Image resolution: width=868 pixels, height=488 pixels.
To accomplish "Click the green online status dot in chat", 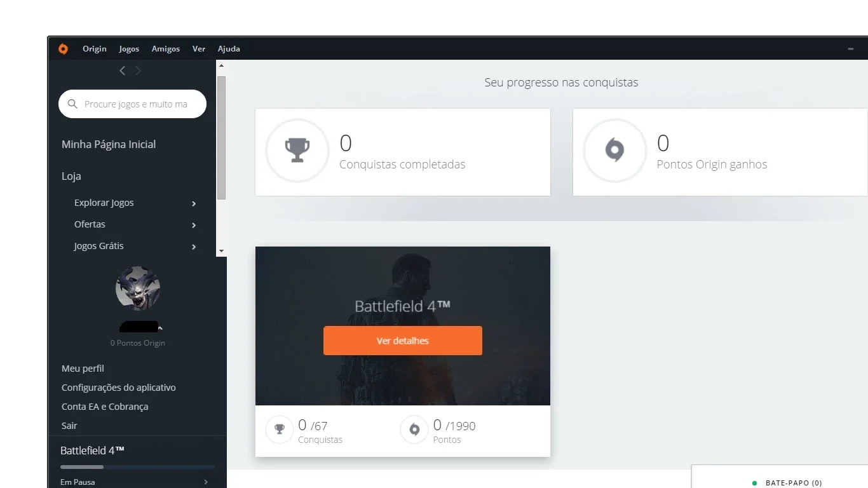I will coord(754,483).
